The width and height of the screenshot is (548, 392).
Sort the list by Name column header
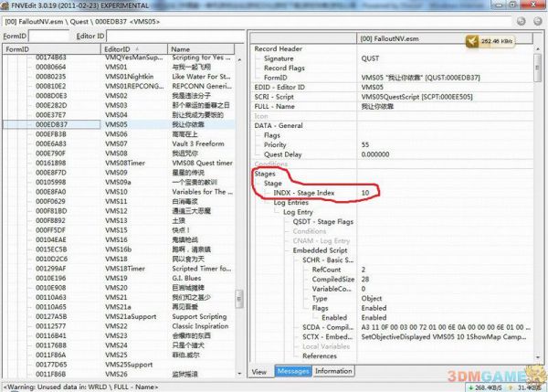[201, 49]
